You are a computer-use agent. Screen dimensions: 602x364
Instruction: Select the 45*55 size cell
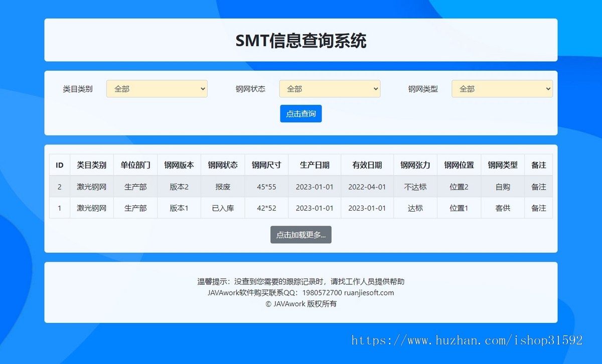pos(266,187)
